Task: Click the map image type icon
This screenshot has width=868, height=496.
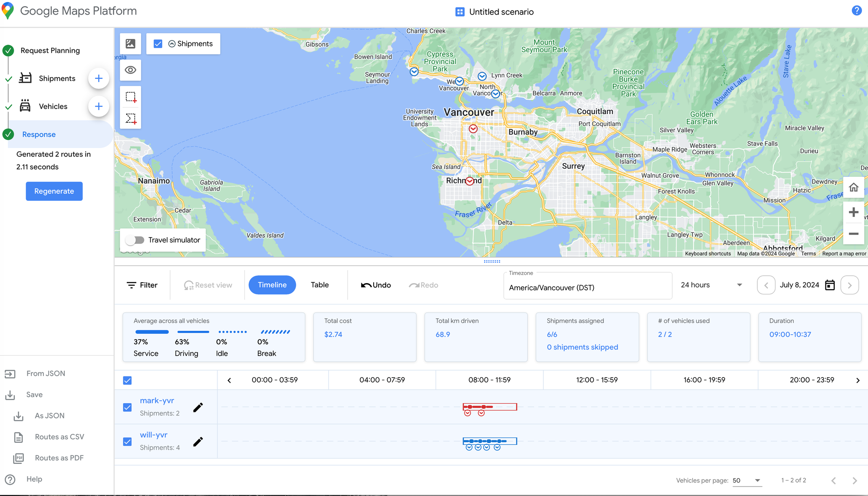Action: tap(131, 44)
